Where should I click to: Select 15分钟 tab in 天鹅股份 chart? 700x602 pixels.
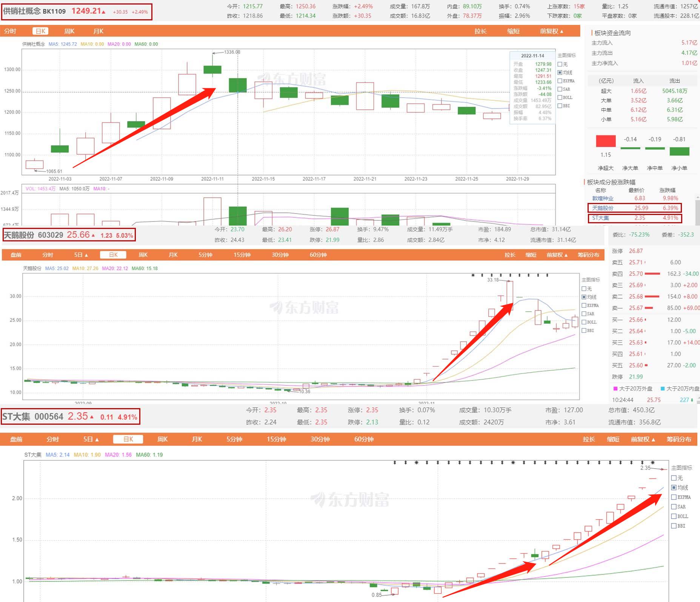(242, 255)
